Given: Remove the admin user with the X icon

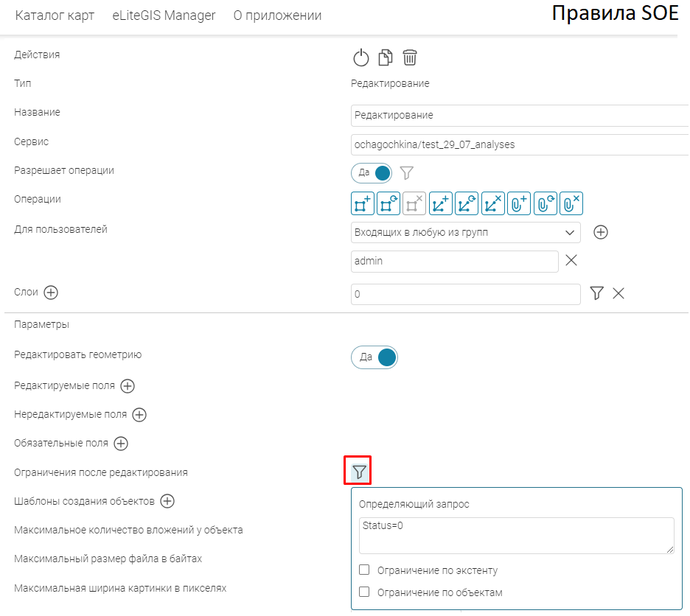Looking at the screenshot, I should click(x=571, y=260).
